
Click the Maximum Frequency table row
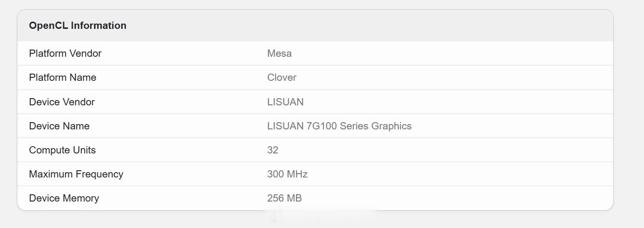[x=315, y=174]
